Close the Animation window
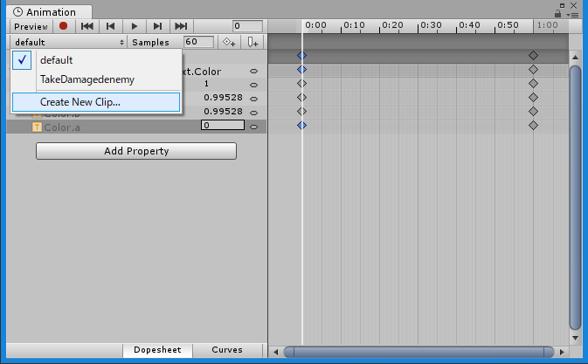Image resolution: width=588 pixels, height=364 pixels. tap(574, 5)
